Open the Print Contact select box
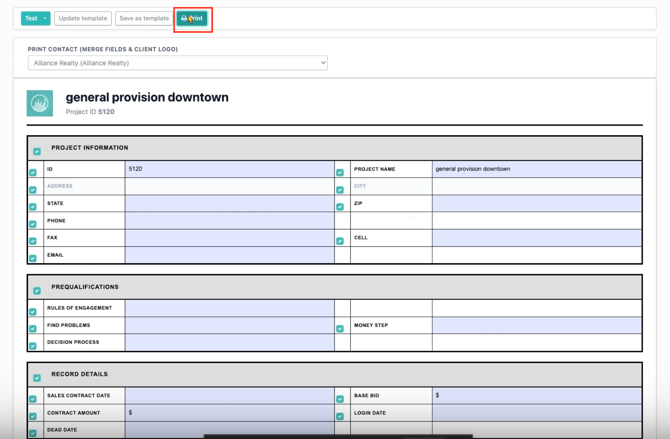Screen dimensions: 670x439 (178, 63)
